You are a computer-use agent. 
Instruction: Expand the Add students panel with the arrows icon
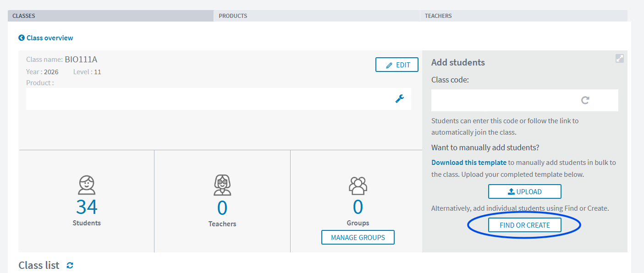click(619, 59)
